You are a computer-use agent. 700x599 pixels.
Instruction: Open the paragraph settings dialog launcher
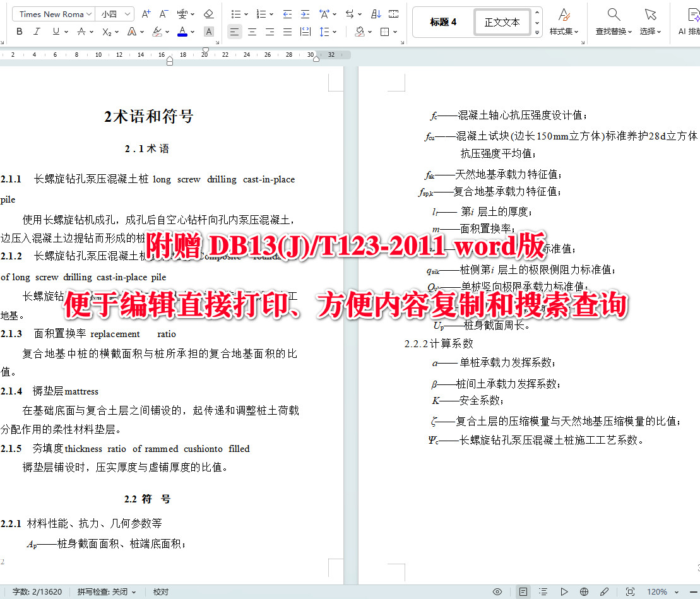point(402,42)
